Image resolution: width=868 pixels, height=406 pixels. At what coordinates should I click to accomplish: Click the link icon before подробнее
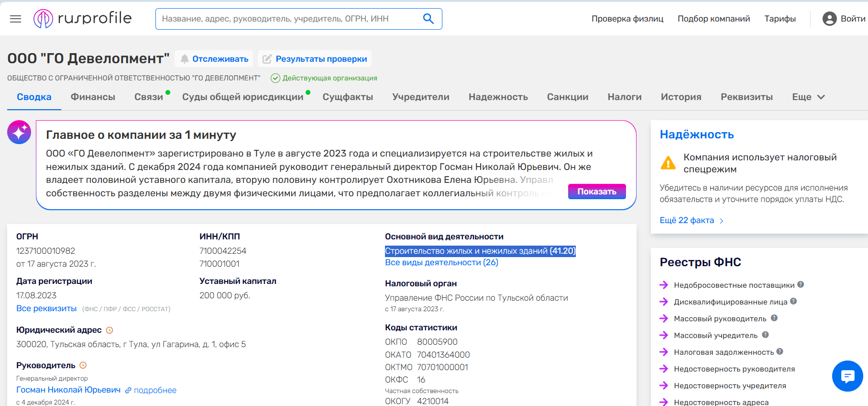click(128, 391)
